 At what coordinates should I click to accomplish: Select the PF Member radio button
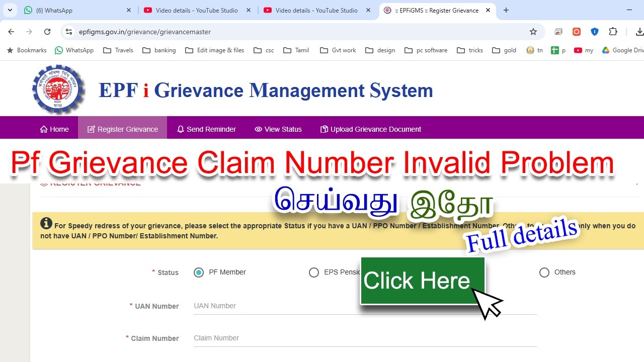coord(199,273)
